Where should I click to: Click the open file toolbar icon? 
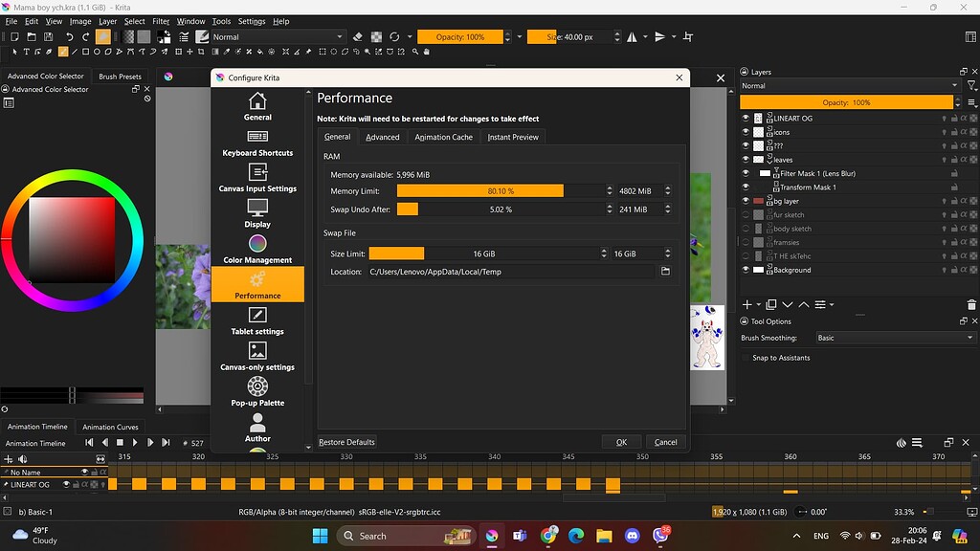coord(32,37)
